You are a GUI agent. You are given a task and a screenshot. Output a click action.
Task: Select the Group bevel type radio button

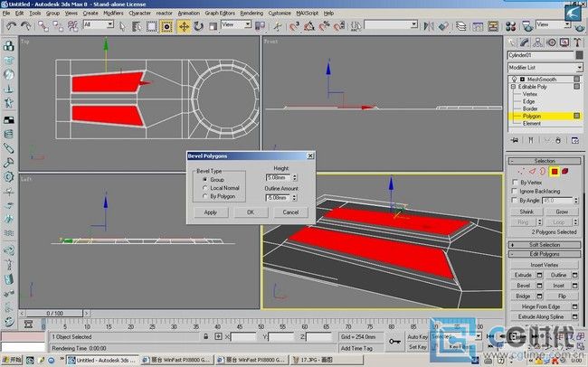coord(204,180)
